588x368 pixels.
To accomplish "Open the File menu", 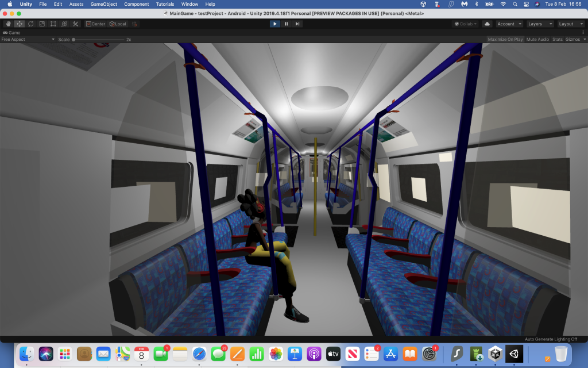I will point(42,4).
